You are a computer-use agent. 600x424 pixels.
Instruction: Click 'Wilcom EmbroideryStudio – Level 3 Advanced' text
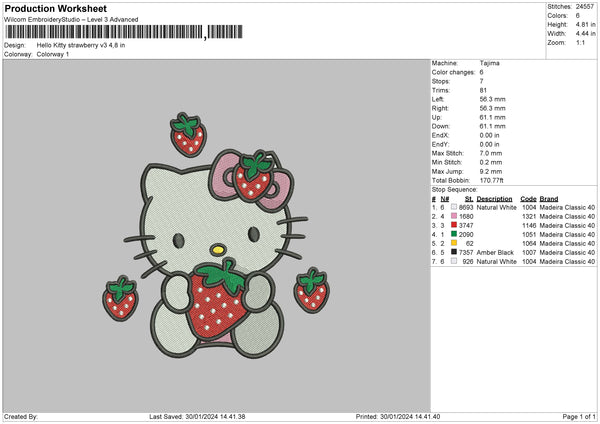[x=71, y=20]
